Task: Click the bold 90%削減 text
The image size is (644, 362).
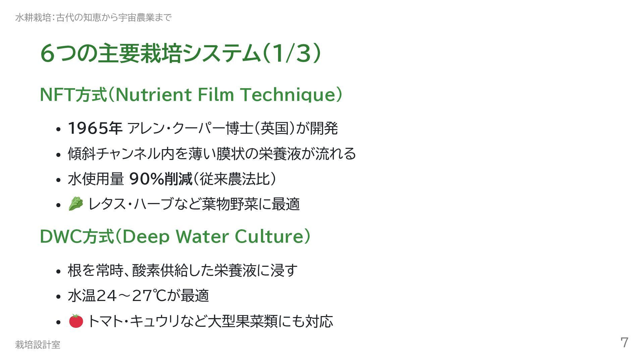Action: (x=161, y=179)
